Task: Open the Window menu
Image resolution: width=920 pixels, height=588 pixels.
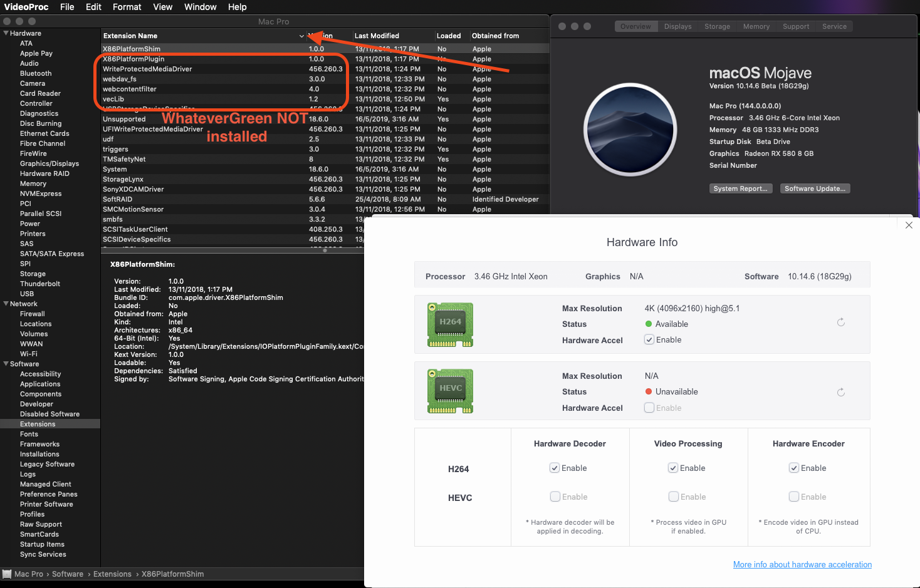Action: pyautogui.click(x=201, y=7)
